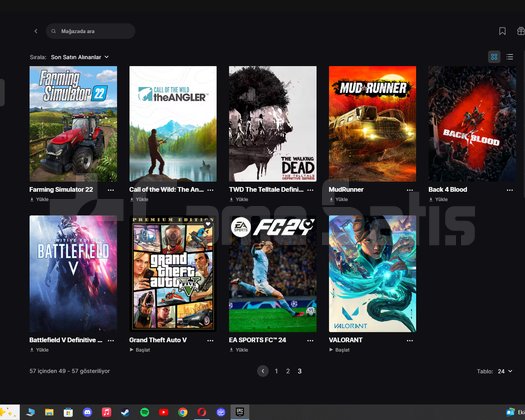Open Back 4 Blood three-dots options menu
The width and height of the screenshot is (525, 420).
[510, 190]
